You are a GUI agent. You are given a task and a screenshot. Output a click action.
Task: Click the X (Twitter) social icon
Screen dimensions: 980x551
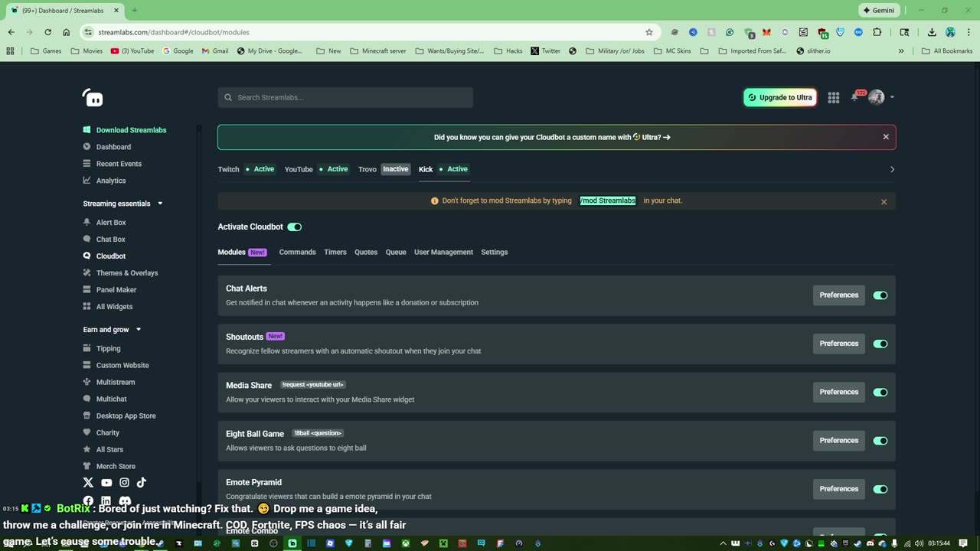point(88,483)
